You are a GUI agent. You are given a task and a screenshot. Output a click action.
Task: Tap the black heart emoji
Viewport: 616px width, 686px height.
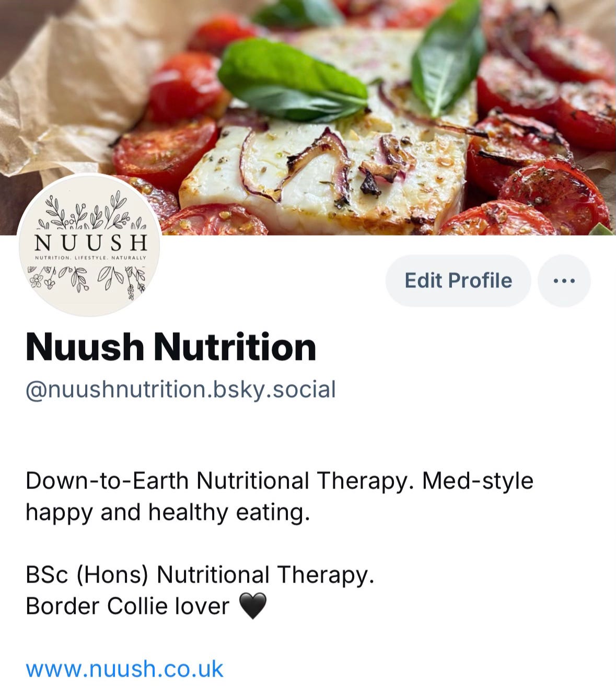[253, 606]
